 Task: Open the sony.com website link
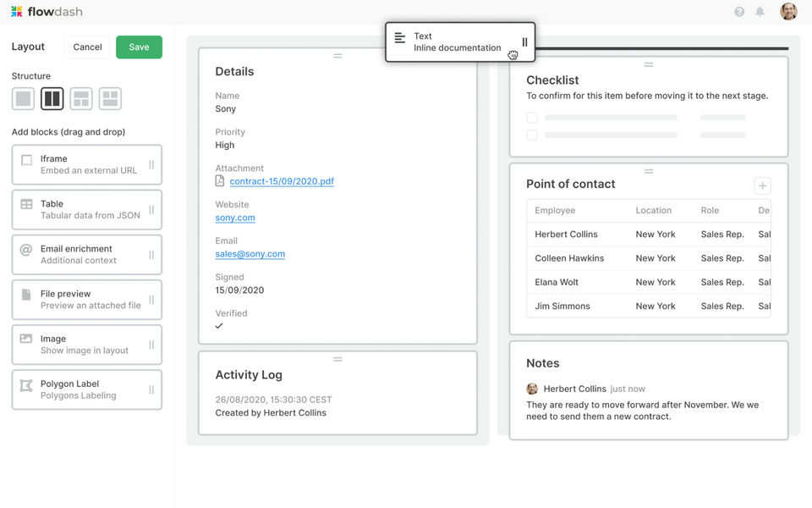235,218
